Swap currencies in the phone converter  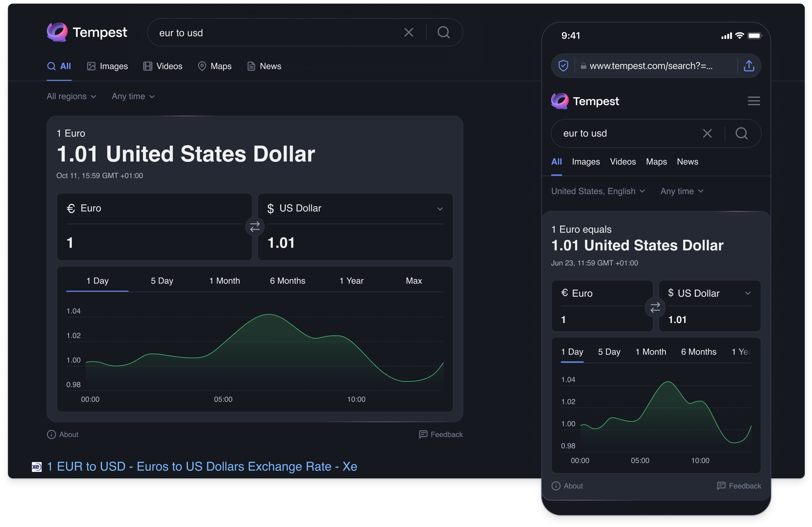point(655,308)
